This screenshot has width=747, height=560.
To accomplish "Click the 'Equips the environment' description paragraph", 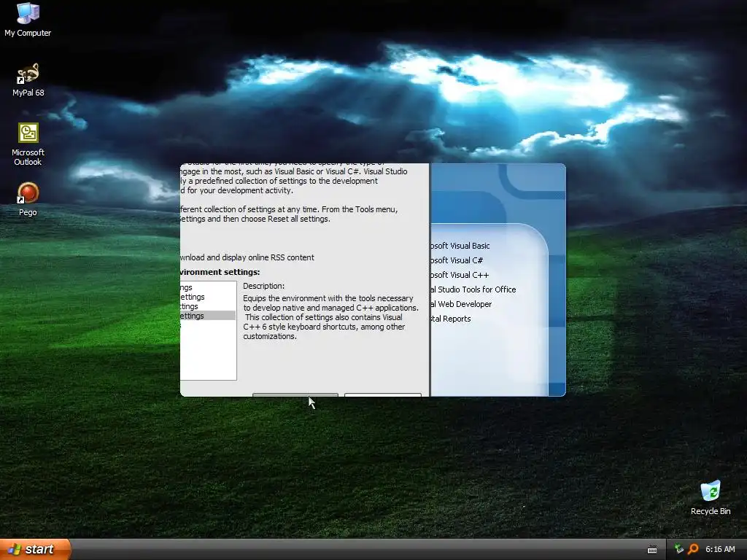I will pyautogui.click(x=330, y=317).
